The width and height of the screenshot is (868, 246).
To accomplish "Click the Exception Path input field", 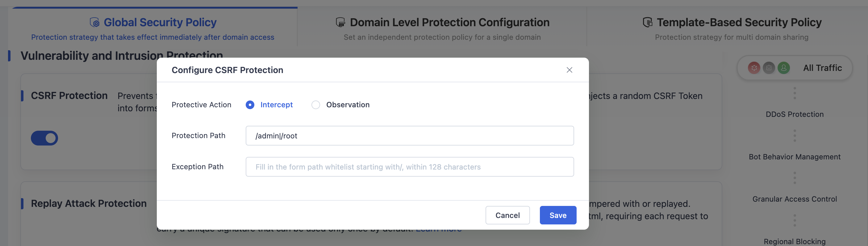I will point(409,166).
